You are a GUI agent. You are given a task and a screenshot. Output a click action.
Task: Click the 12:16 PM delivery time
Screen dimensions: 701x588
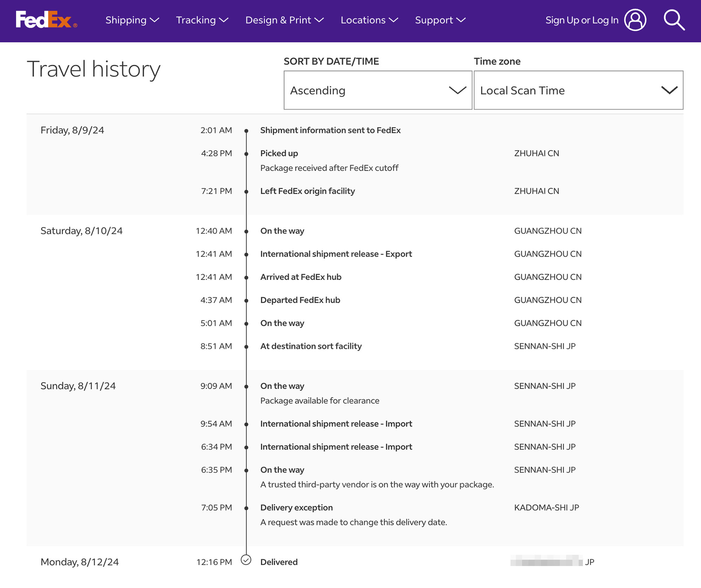214,562
